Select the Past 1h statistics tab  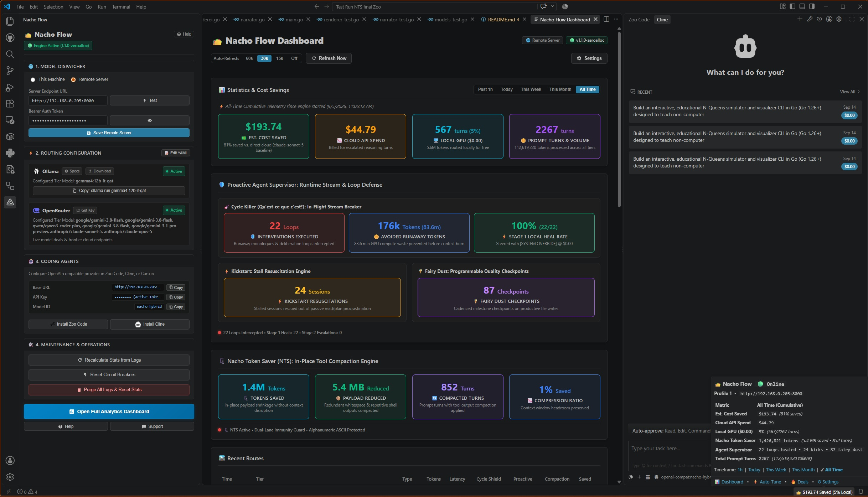[485, 89]
